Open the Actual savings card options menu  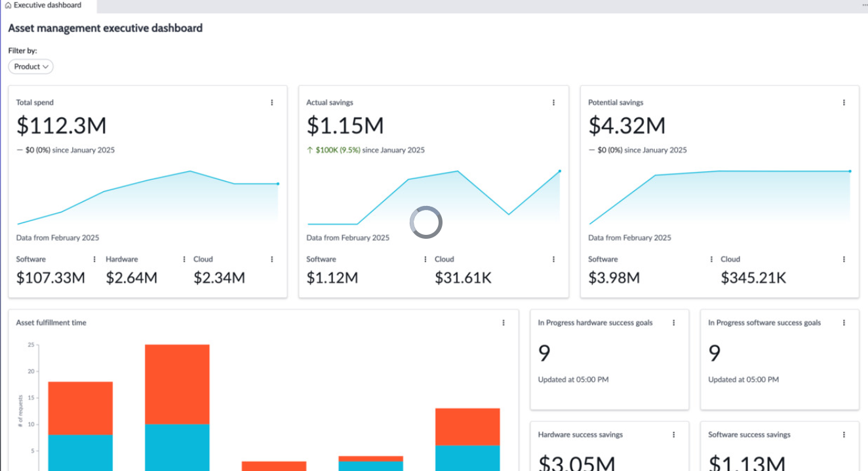[553, 102]
